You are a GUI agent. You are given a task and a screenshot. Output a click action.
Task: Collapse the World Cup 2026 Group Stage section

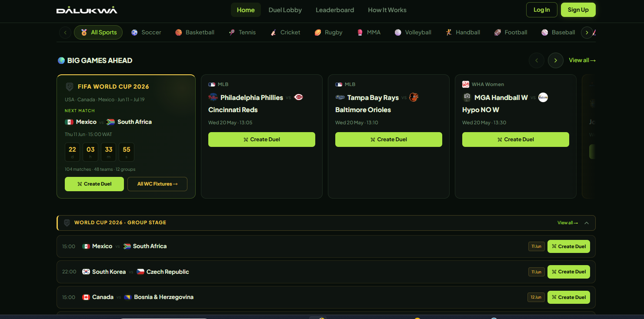tap(587, 223)
